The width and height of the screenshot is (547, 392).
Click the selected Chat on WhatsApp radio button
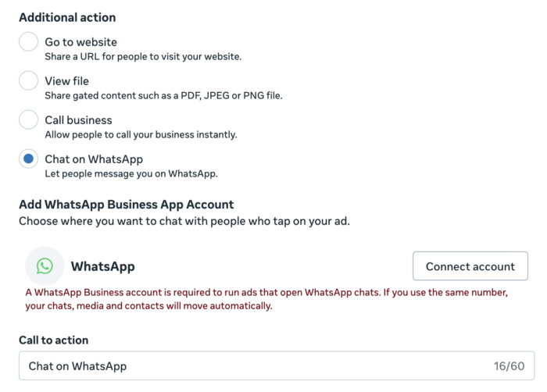point(29,159)
